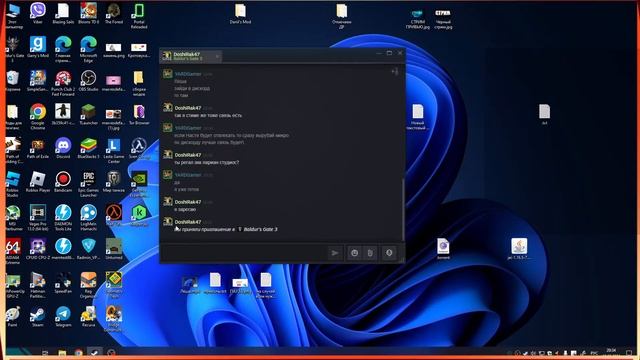Open Blazing Sails shortcut

coord(63,13)
